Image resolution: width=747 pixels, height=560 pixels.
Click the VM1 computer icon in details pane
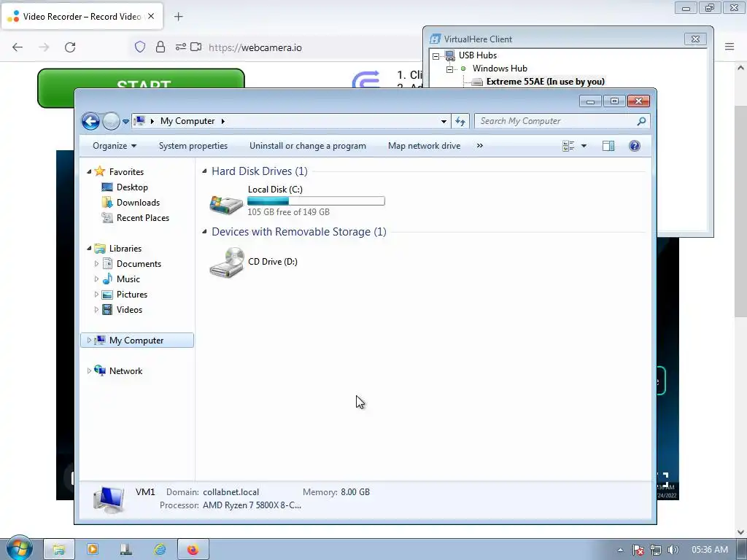(109, 499)
